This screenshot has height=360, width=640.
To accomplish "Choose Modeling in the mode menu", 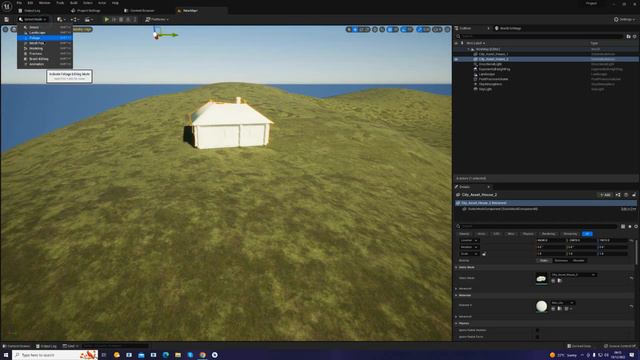I will click(x=44, y=48).
